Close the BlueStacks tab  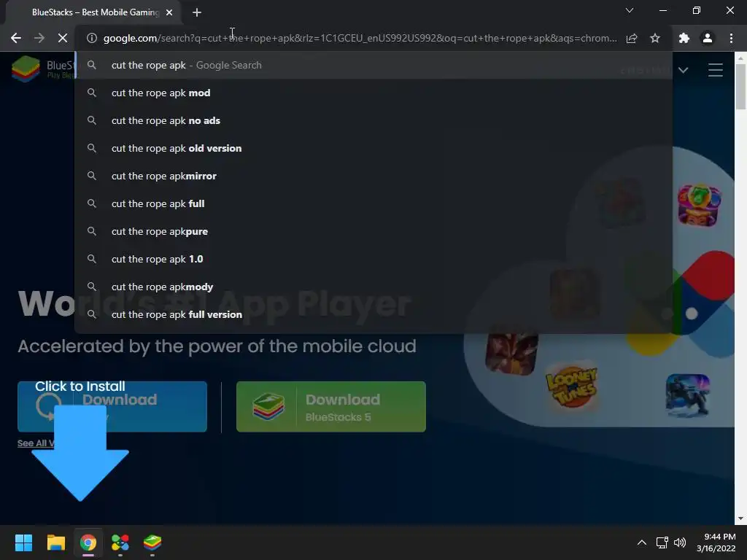coord(169,12)
